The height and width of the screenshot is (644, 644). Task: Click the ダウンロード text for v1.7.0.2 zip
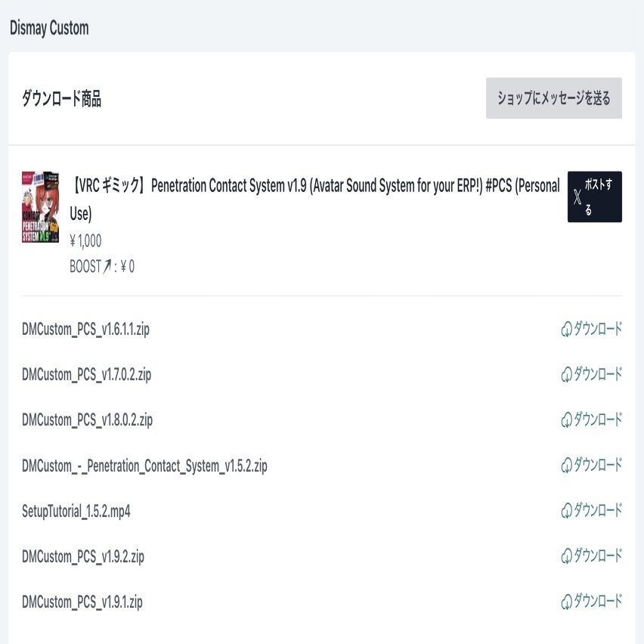(x=598, y=375)
